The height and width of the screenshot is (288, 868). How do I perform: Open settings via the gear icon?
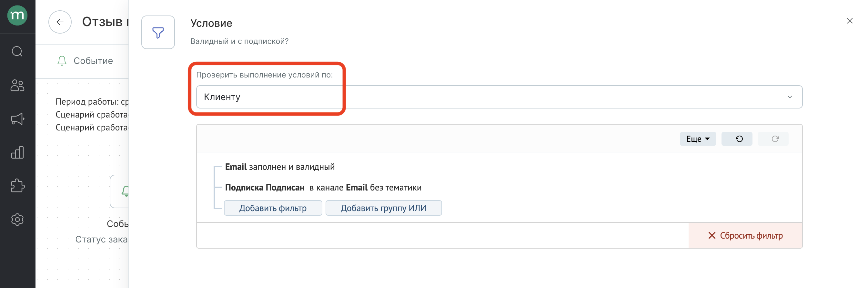17,220
